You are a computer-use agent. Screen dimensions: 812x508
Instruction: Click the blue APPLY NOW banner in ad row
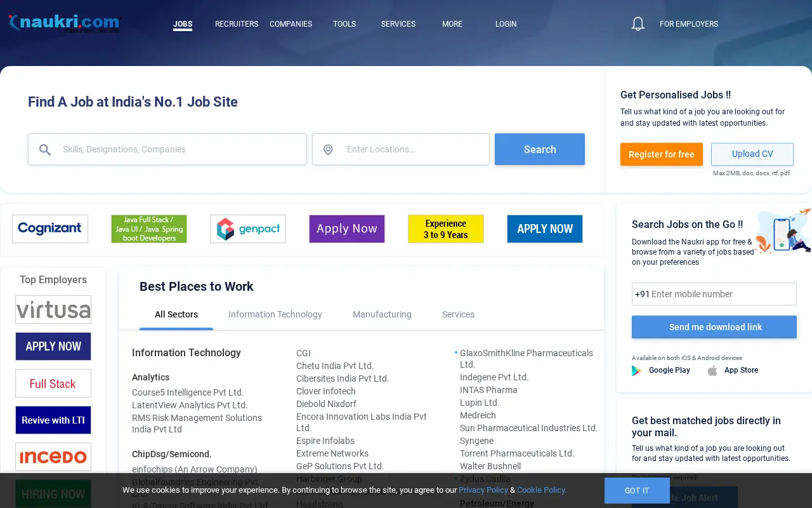[545, 229]
